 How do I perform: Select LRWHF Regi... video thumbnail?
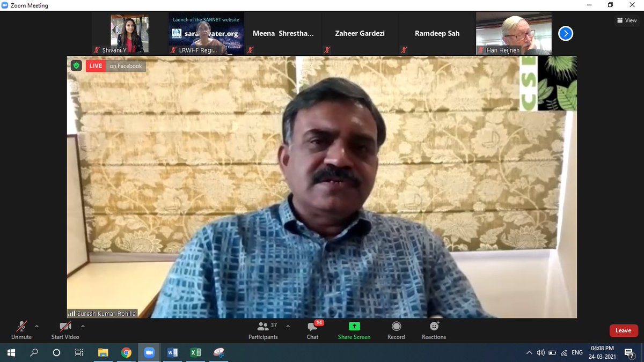click(207, 34)
